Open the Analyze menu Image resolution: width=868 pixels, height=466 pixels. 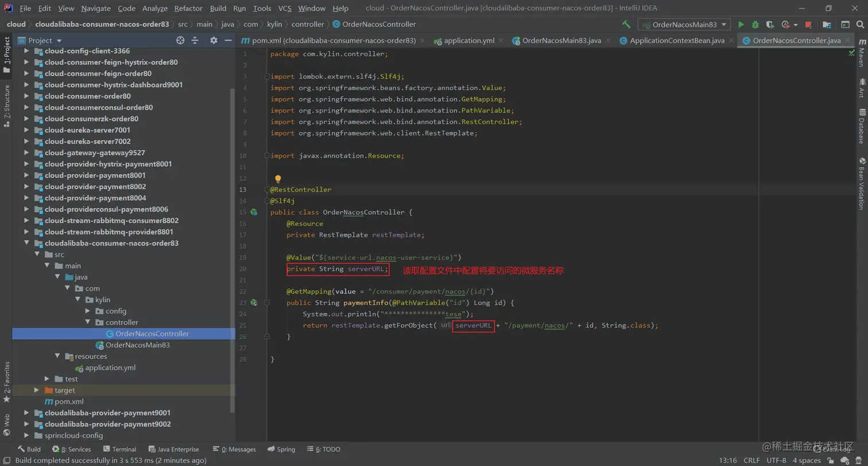coord(154,8)
